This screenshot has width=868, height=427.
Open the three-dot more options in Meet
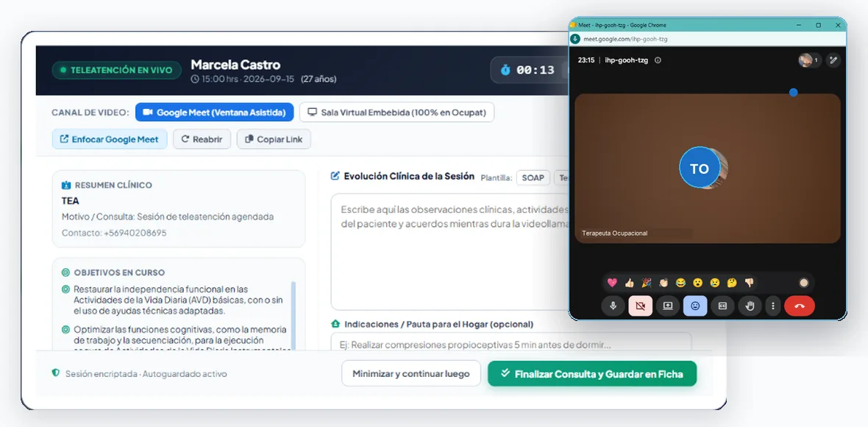pyautogui.click(x=773, y=306)
